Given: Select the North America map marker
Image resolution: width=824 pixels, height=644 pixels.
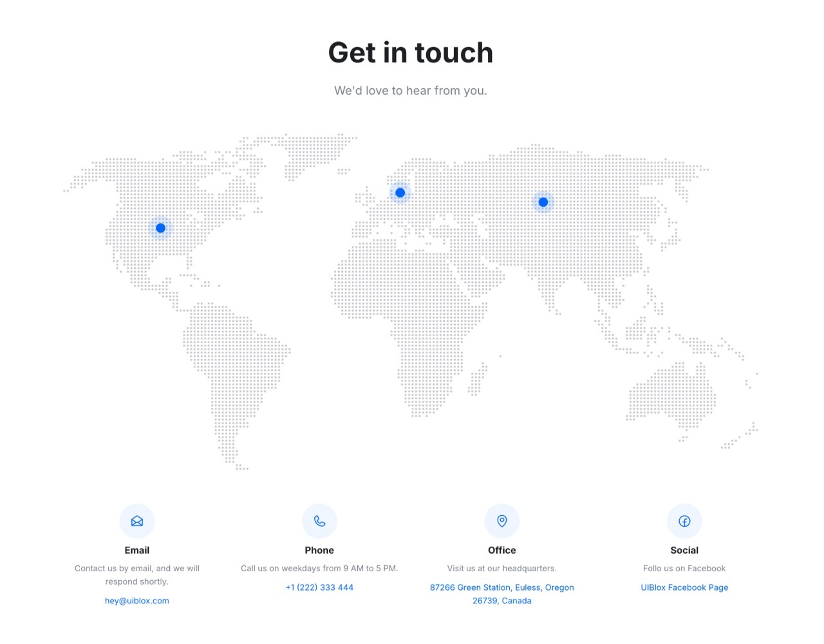Looking at the screenshot, I should pos(161,228).
